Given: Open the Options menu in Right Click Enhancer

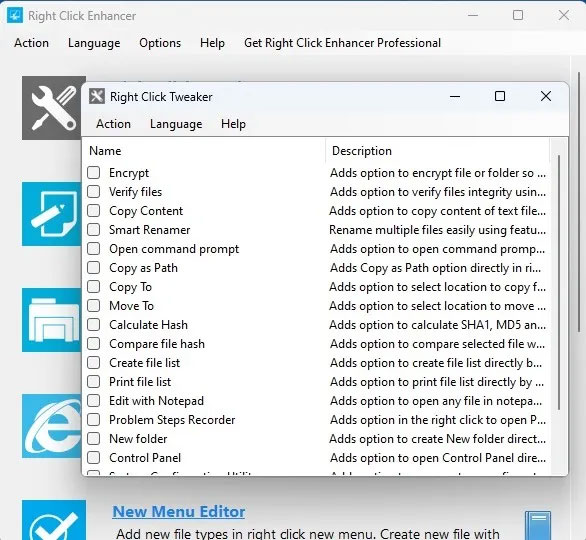Looking at the screenshot, I should (160, 43).
